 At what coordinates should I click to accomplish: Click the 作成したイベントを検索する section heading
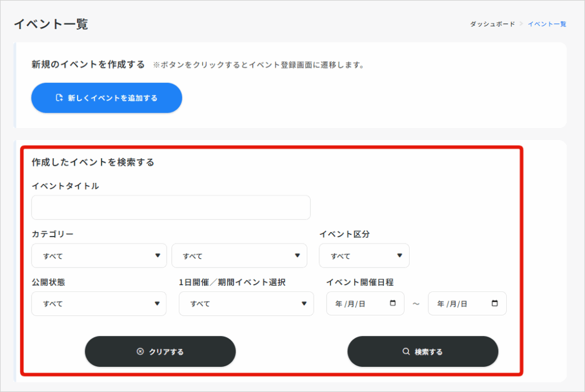pos(93,162)
